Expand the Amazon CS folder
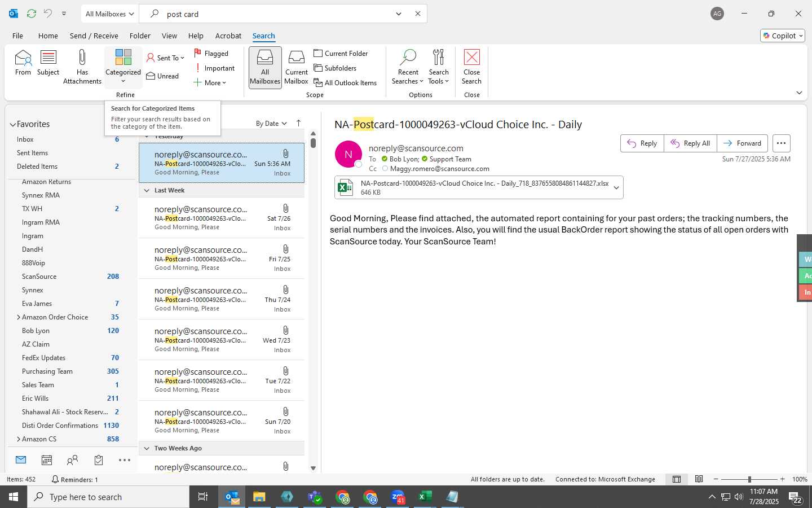Screen dimensions: 812x508 19,439
